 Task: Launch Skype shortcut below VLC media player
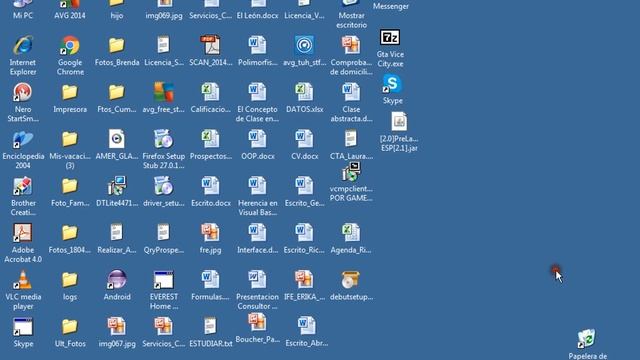tap(23, 327)
